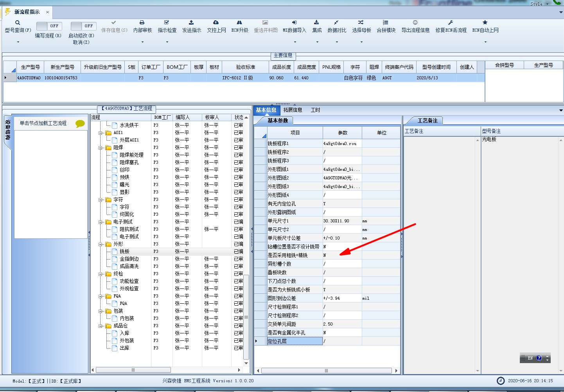Click the ECN自动上网 star icon
The width and height of the screenshot is (564, 392).
point(485,23)
